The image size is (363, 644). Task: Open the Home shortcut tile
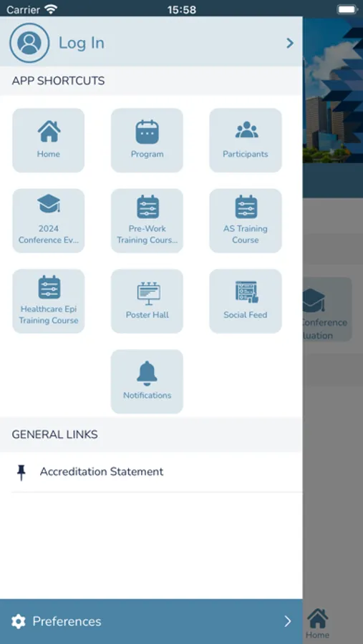tap(49, 140)
